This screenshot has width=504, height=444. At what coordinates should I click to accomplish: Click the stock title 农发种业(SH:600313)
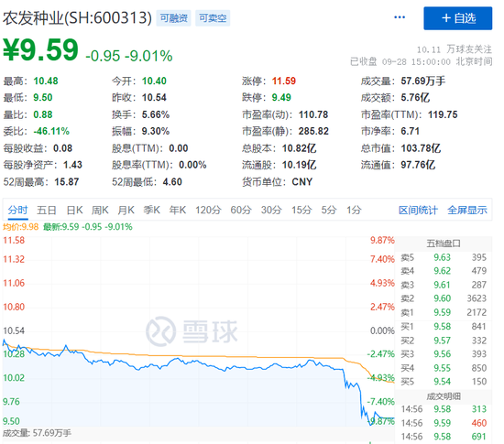pos(77,18)
